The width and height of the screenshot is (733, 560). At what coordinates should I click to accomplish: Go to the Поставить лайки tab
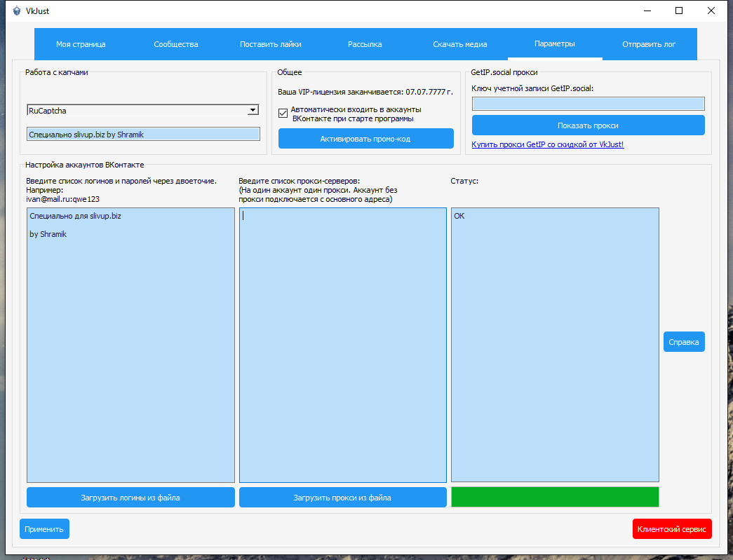[271, 44]
